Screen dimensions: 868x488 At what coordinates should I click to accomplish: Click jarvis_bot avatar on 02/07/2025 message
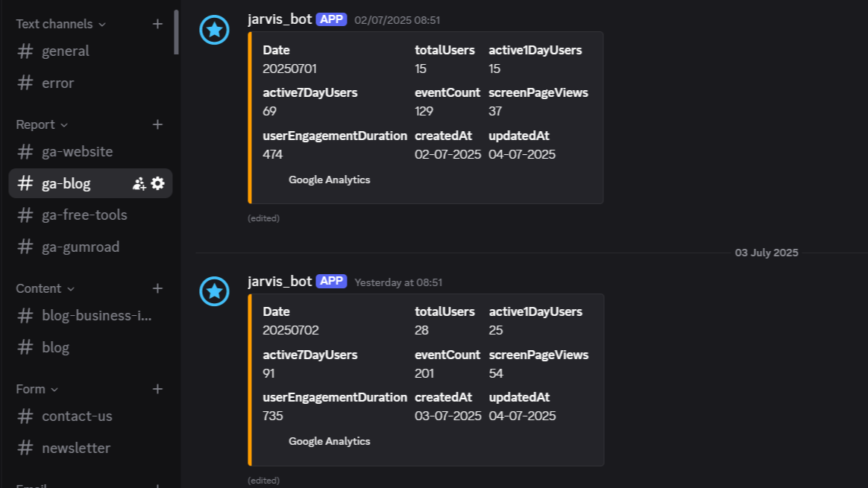pos(214,30)
